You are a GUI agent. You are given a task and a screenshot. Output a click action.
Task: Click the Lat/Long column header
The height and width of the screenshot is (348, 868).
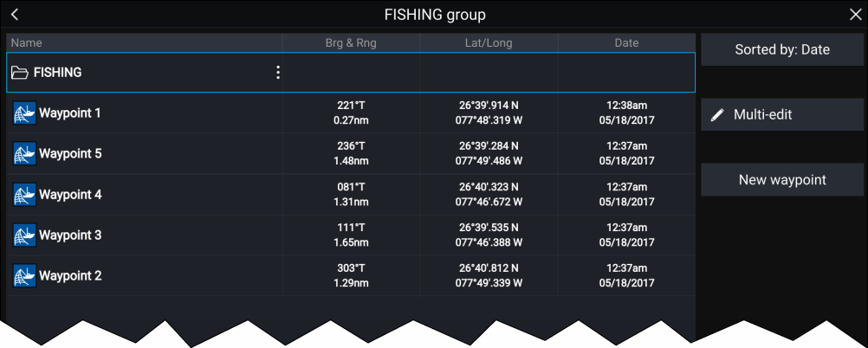click(489, 42)
